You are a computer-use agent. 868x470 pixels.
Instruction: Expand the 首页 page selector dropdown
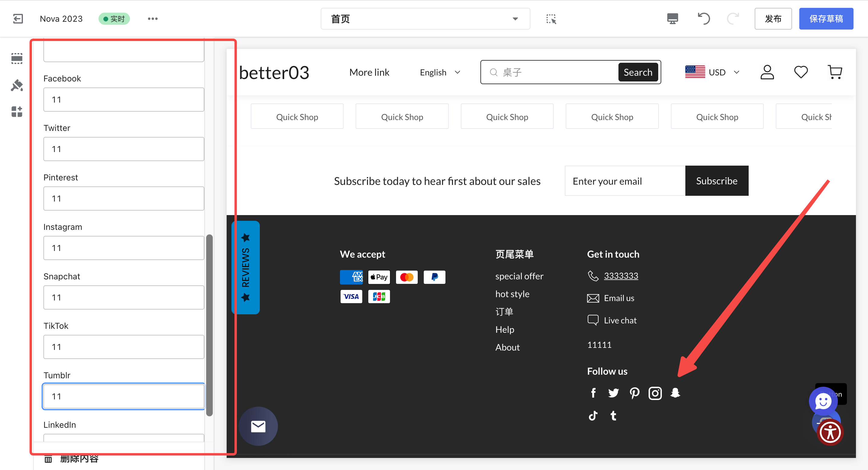coord(425,19)
